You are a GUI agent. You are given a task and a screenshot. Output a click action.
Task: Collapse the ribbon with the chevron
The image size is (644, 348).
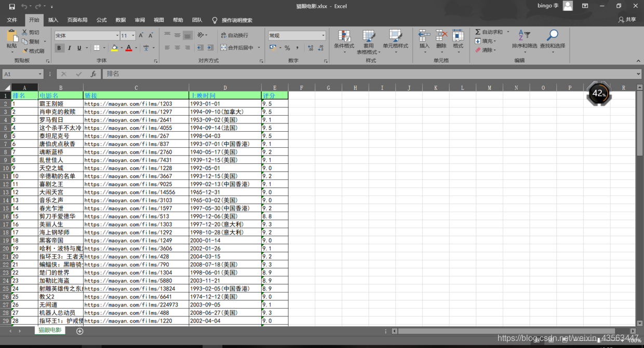point(638,61)
